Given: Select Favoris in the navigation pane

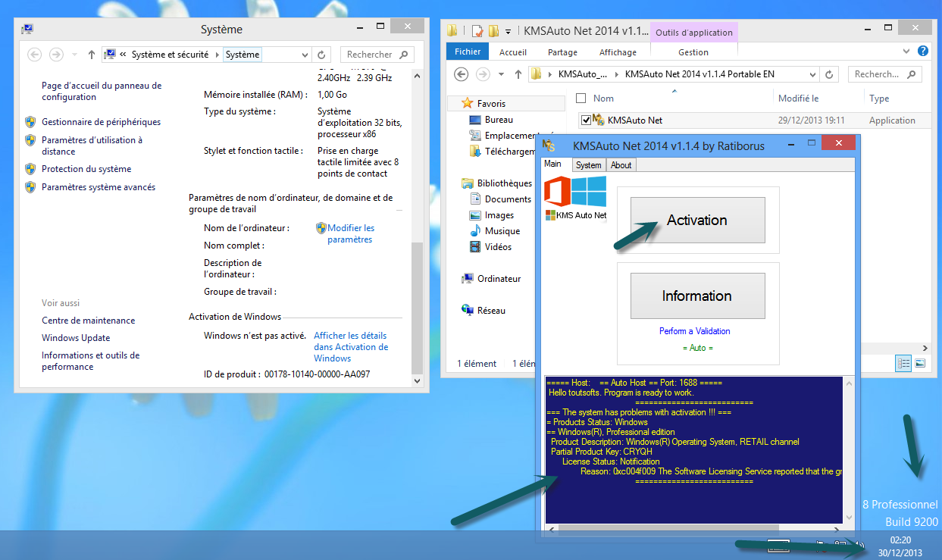Looking at the screenshot, I should click(x=491, y=103).
